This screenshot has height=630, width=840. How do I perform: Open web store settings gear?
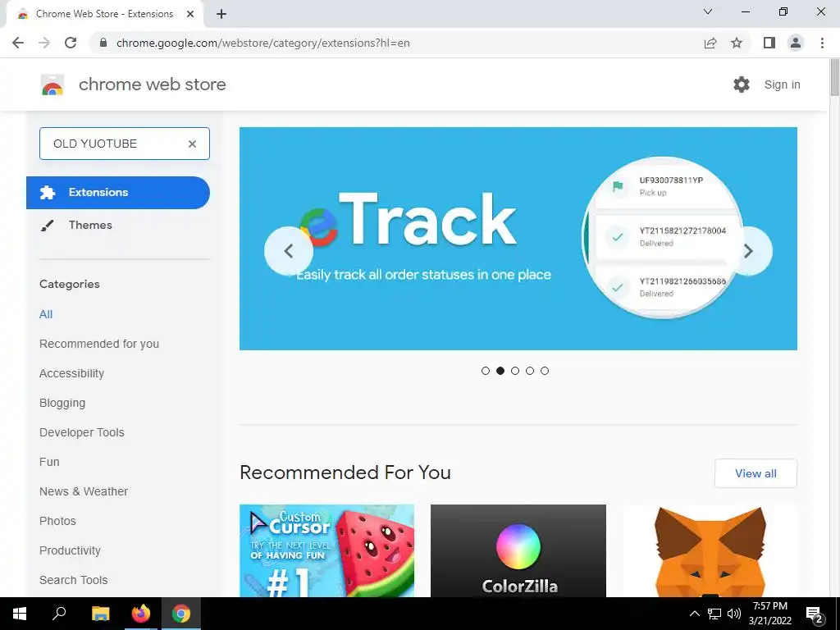pos(742,84)
